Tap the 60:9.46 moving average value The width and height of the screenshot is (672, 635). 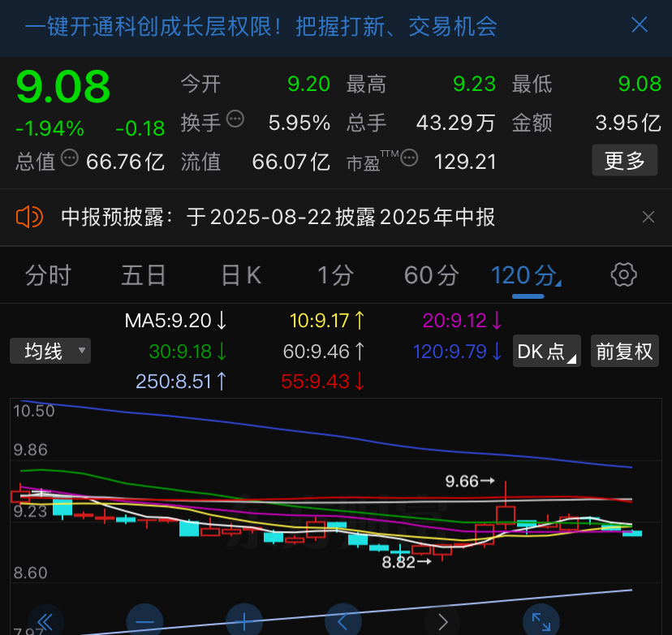[324, 352]
